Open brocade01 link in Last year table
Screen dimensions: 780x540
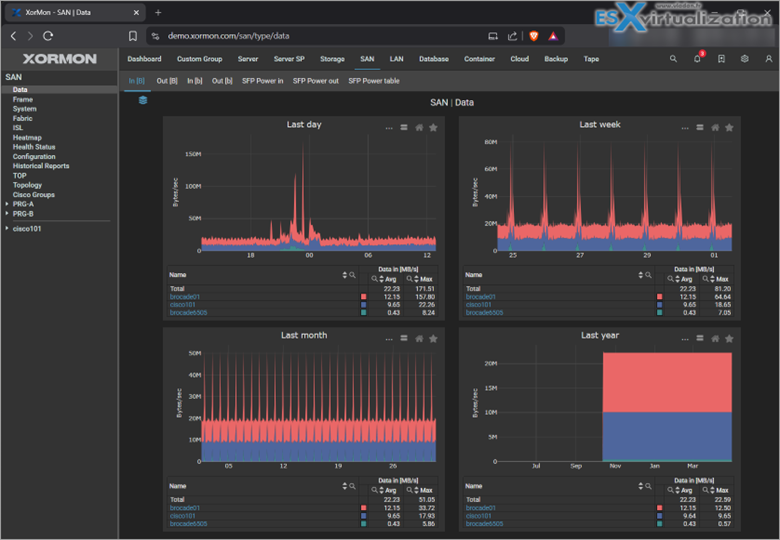click(481, 508)
